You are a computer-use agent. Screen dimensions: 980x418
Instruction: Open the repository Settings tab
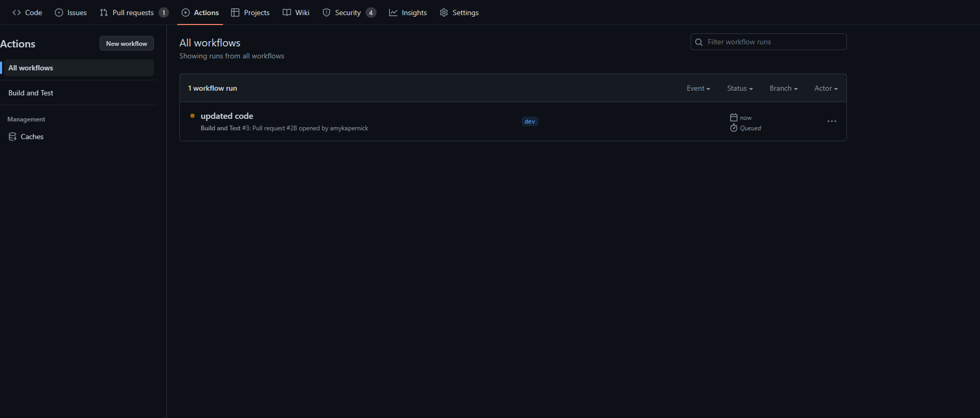[x=459, y=13]
